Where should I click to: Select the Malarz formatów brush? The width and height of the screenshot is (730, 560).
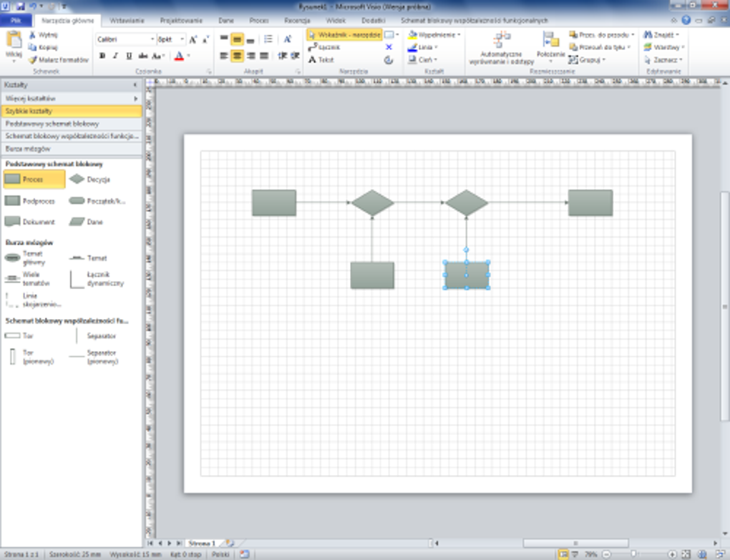point(32,60)
